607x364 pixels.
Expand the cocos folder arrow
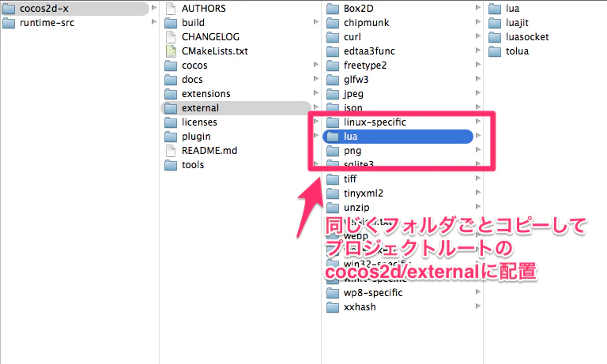click(316, 65)
